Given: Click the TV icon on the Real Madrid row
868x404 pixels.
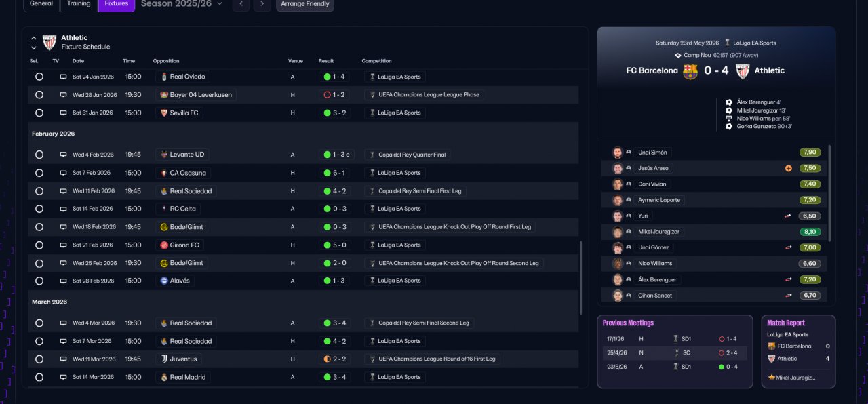Looking at the screenshot, I should [63, 377].
